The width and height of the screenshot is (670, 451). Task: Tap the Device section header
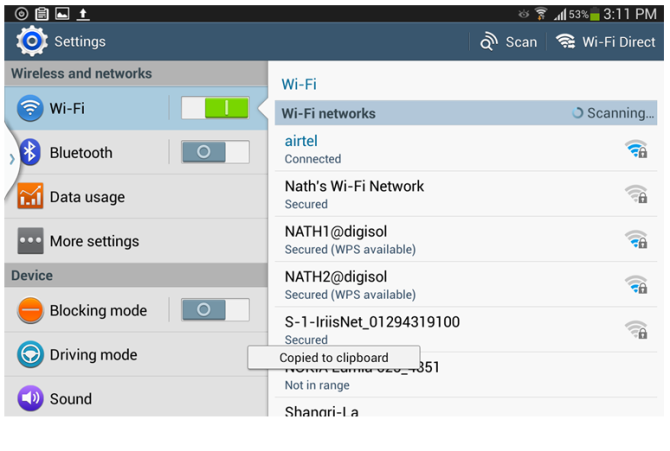coord(136,275)
